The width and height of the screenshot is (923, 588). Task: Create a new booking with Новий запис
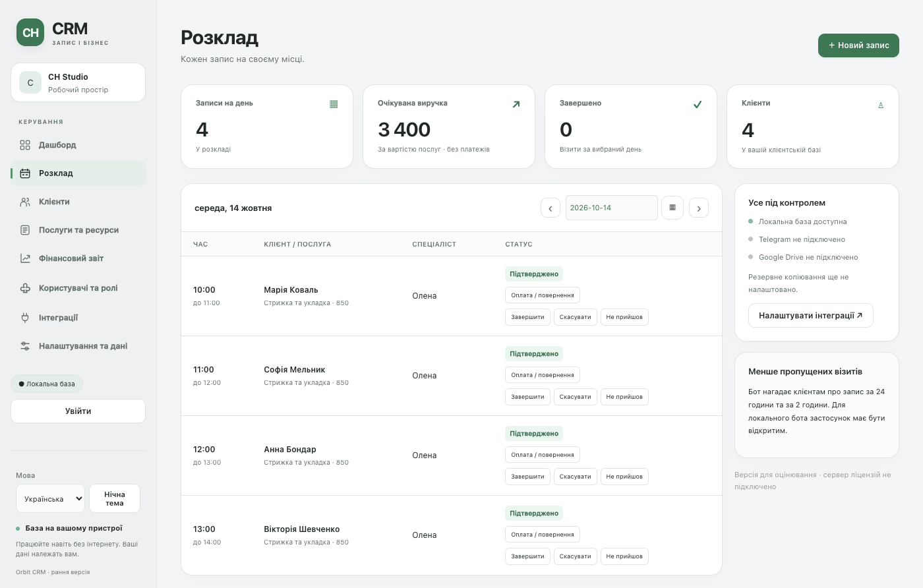pyautogui.click(x=858, y=45)
